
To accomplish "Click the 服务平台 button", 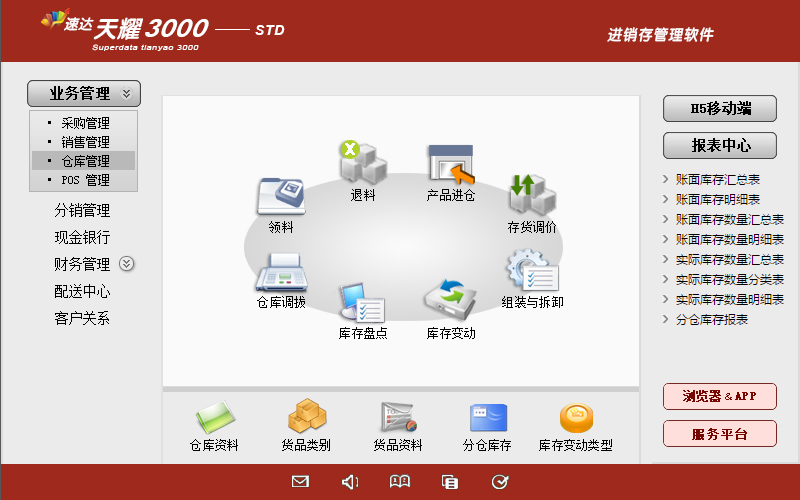I will click(x=719, y=434).
